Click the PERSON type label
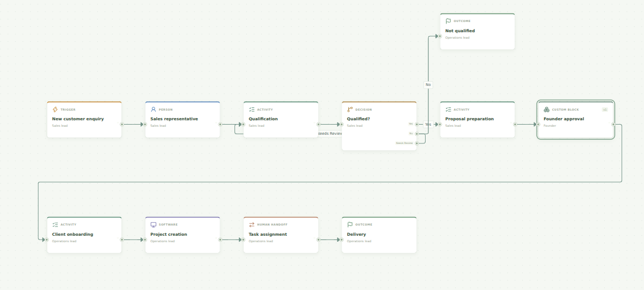 point(166,110)
